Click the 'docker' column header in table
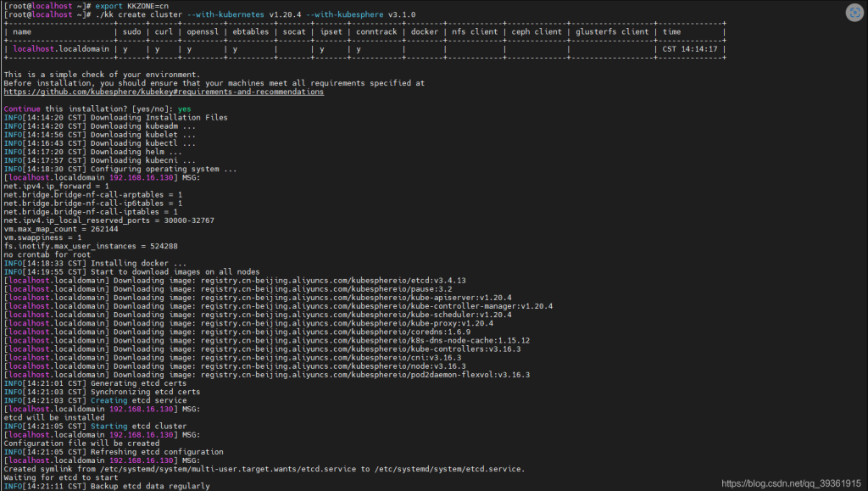This screenshot has height=491, width=868. coord(425,32)
